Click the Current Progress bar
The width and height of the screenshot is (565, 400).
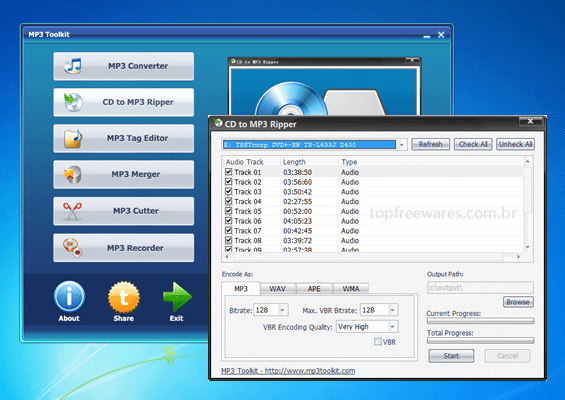tap(480, 321)
